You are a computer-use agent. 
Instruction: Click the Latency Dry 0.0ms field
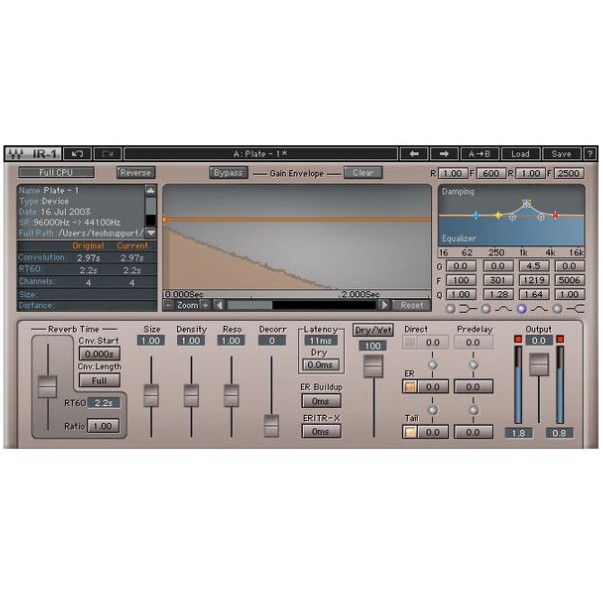coord(321,364)
